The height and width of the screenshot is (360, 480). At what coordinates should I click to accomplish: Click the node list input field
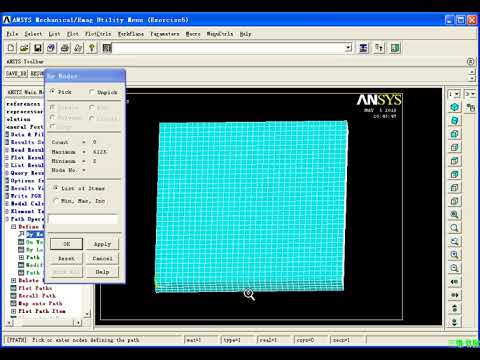83,219
